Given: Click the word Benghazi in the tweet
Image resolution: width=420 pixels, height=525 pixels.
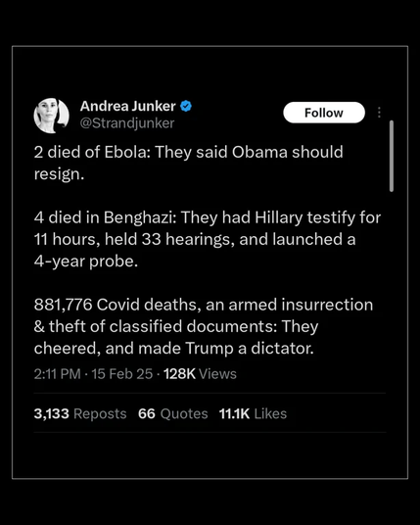Looking at the screenshot, I should 140,218.
